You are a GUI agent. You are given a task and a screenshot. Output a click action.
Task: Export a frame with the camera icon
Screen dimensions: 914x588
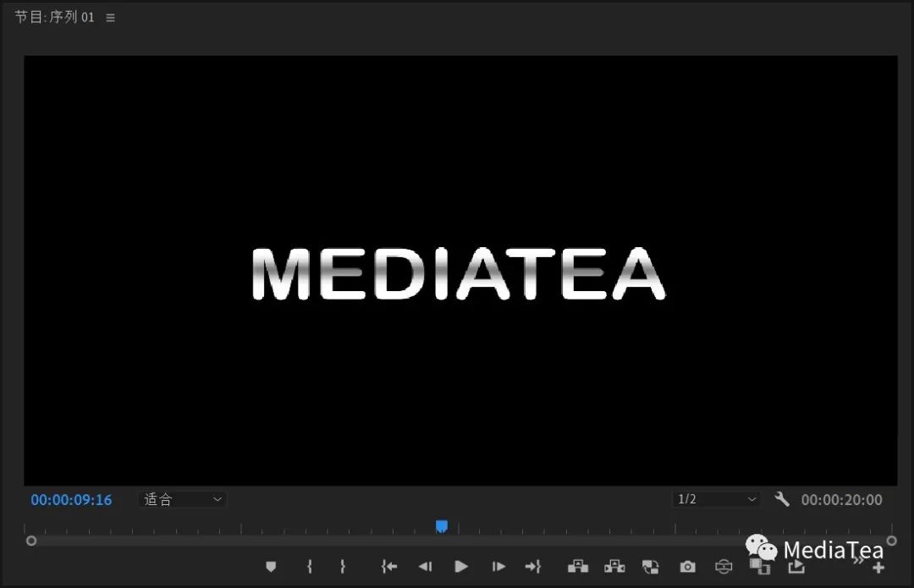[x=688, y=567]
